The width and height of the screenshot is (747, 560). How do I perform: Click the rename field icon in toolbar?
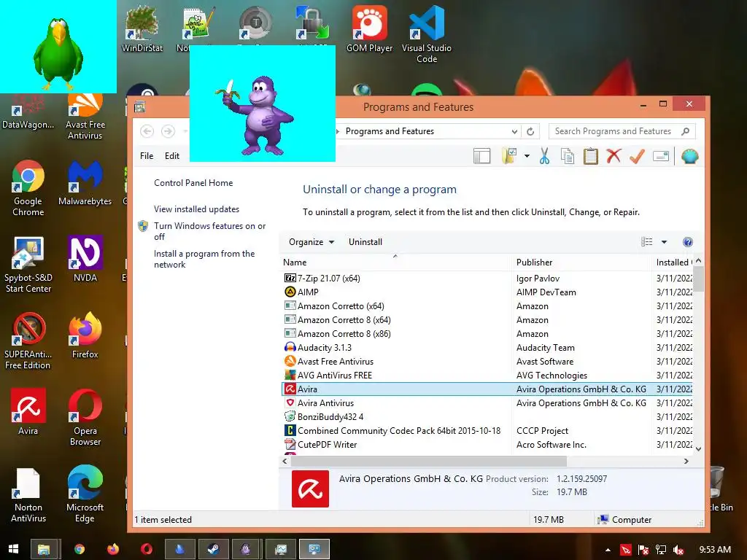(x=661, y=156)
